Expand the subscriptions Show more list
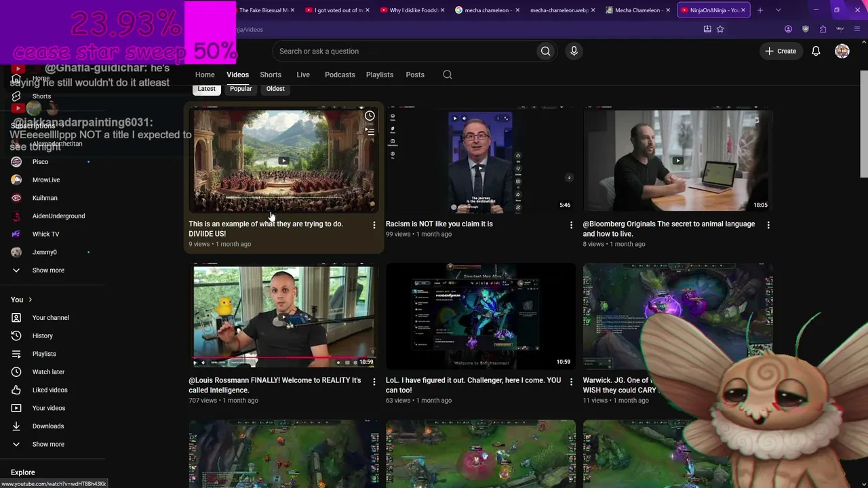Screen dimensions: 868x488 [x=48, y=270]
